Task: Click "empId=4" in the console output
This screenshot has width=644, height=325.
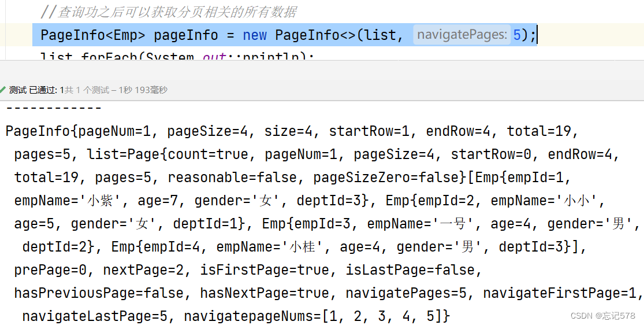Action: (x=172, y=246)
